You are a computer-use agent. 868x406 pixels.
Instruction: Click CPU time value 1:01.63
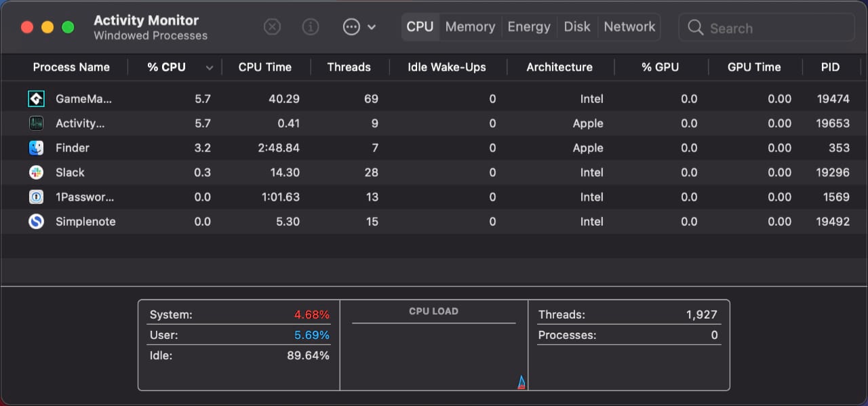[279, 197]
